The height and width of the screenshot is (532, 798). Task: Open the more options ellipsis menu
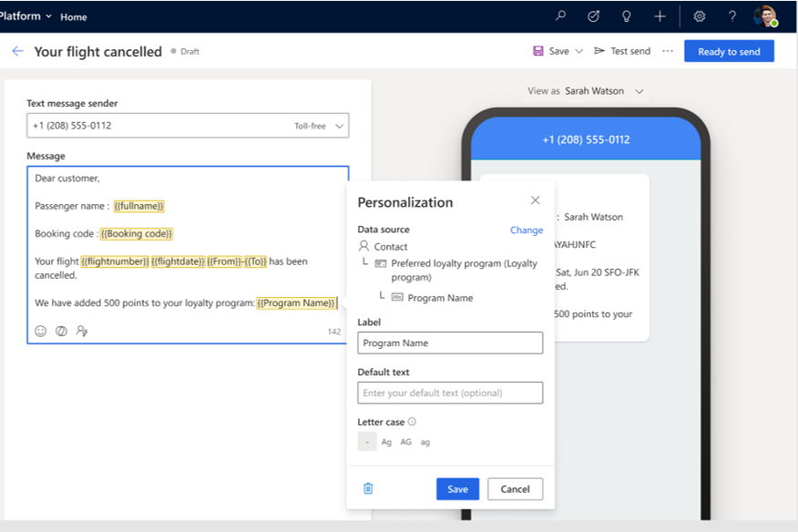click(668, 52)
